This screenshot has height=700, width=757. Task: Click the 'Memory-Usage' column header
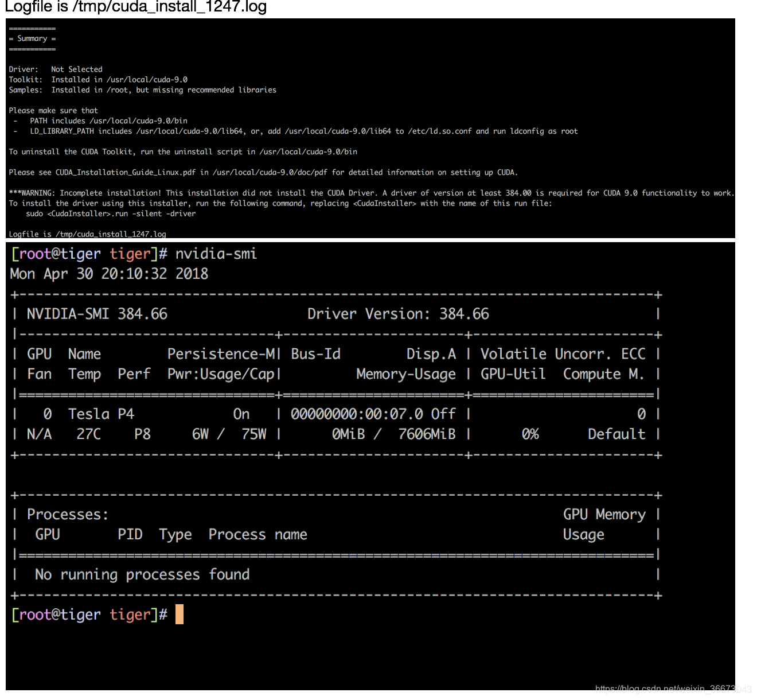[x=406, y=374]
